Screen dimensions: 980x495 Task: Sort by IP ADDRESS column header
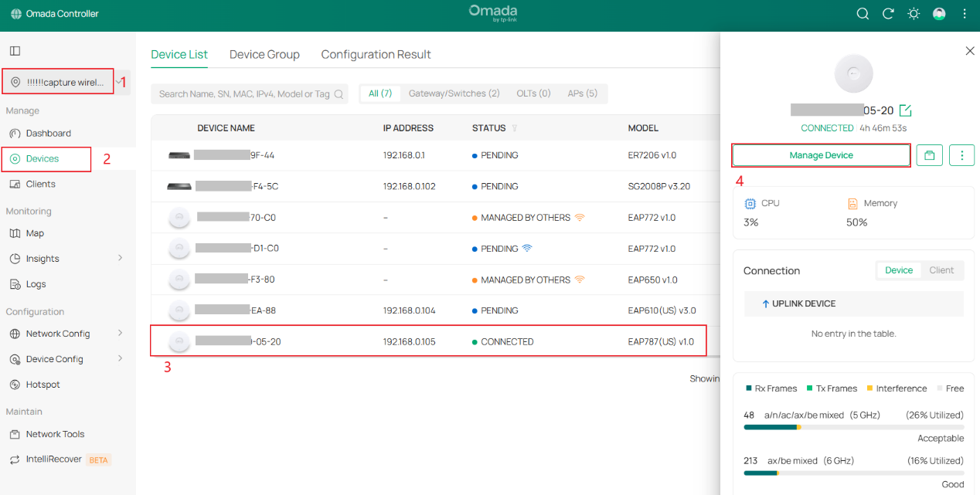pyautogui.click(x=408, y=128)
